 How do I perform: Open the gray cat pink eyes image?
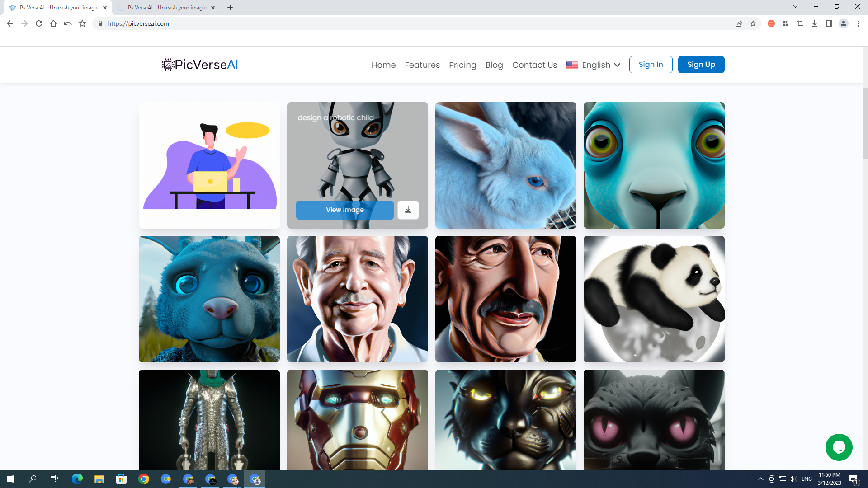point(654,420)
